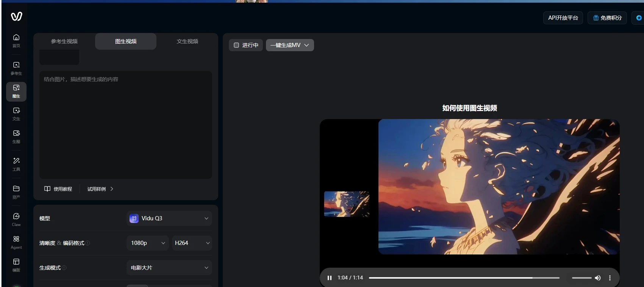Viewport: 644px width, 287px height.
Task: Switch to the 参考生视频 tab
Action: [64, 41]
